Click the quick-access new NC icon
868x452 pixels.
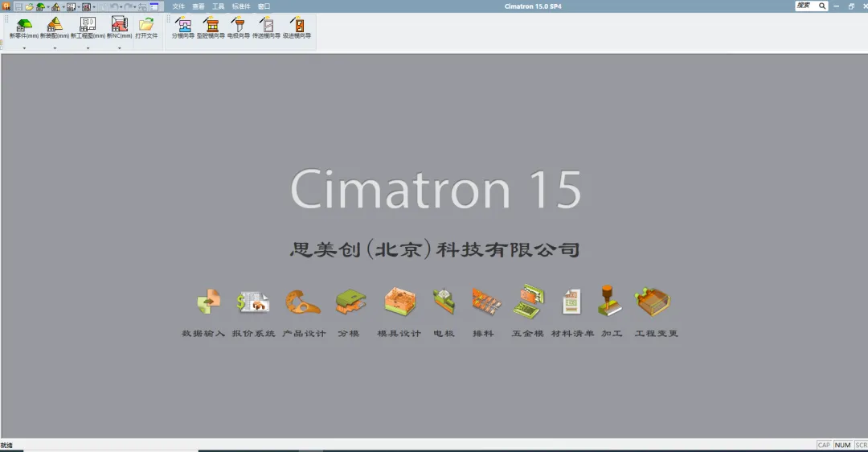[86, 7]
